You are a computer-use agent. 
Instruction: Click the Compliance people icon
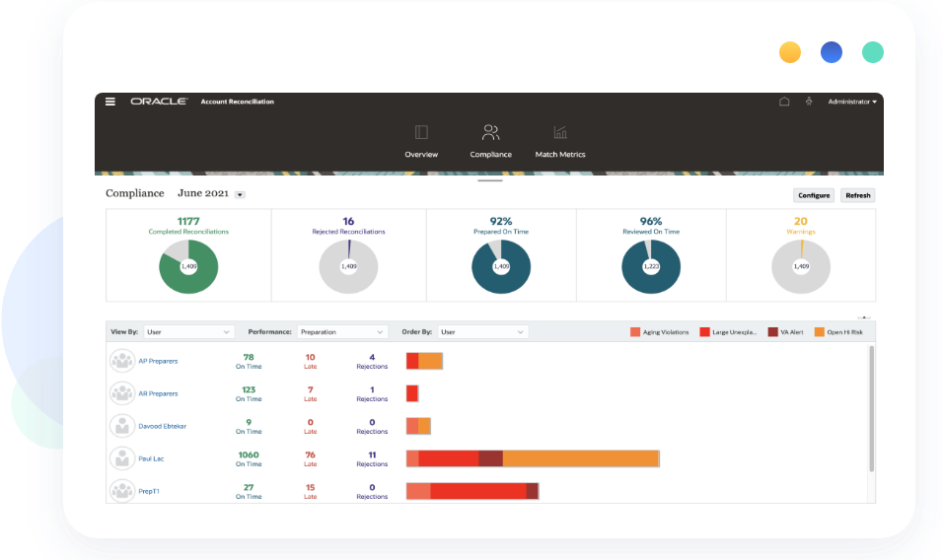[490, 133]
